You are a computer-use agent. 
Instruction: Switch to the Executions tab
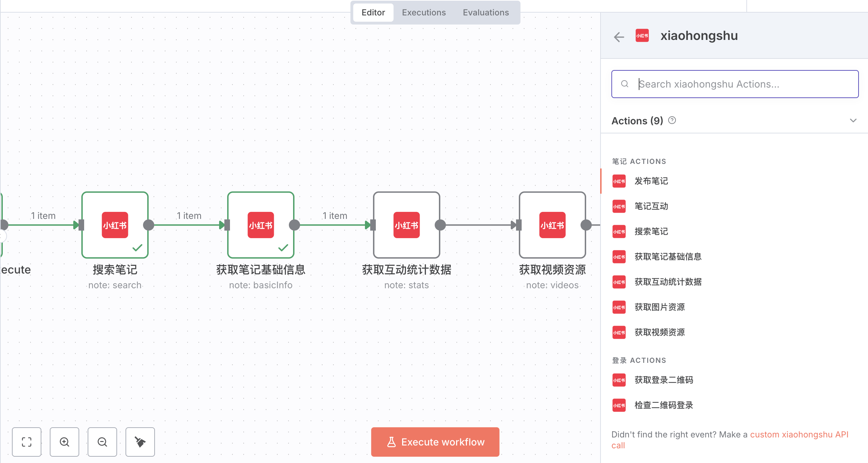[x=423, y=13]
